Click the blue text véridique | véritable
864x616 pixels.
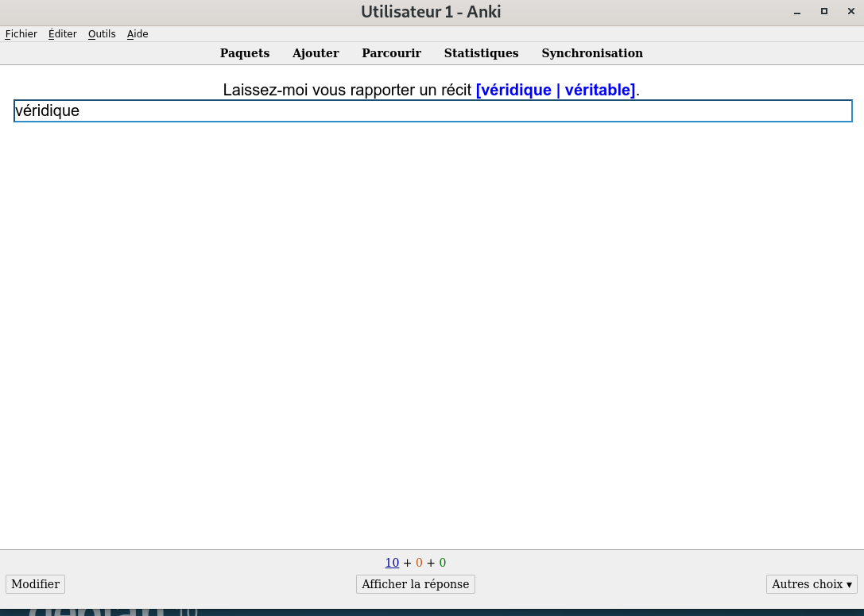[x=556, y=90]
